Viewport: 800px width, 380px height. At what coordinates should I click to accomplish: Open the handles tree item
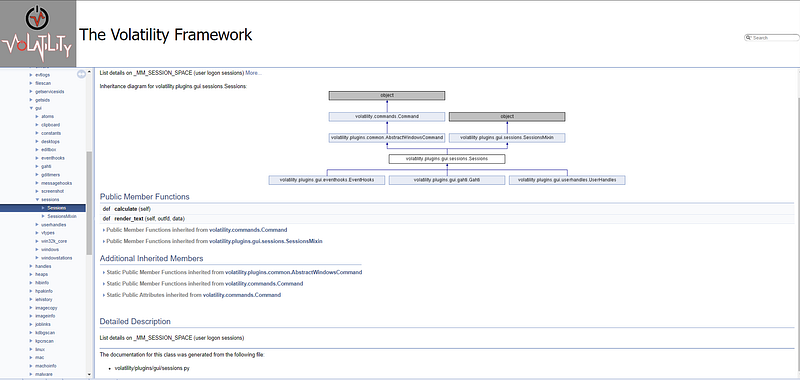42,266
